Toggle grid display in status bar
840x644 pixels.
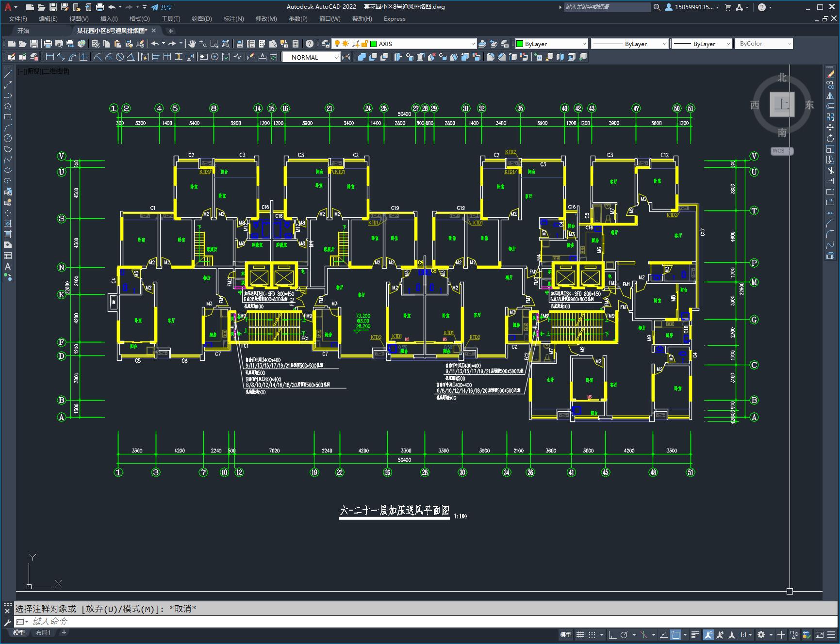pos(580,634)
